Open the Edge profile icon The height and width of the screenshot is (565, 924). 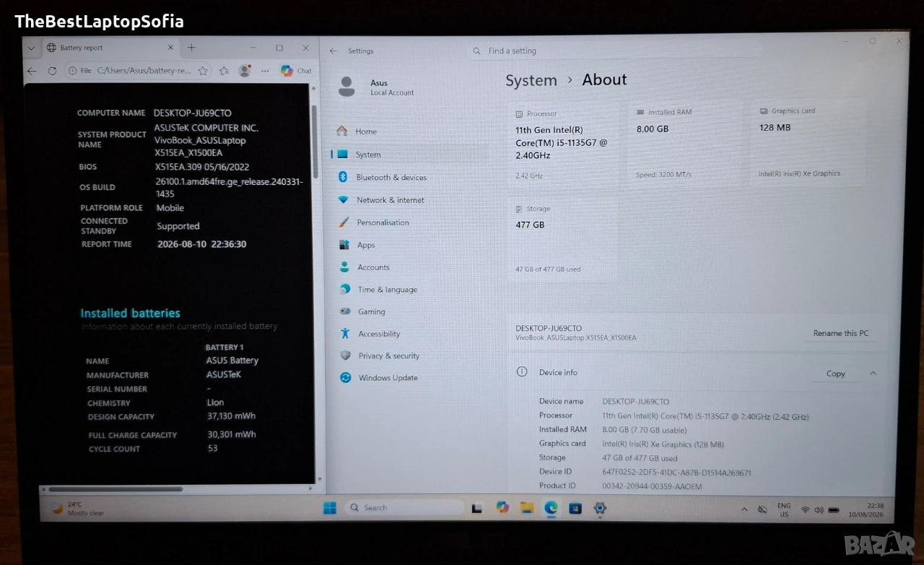[245, 71]
